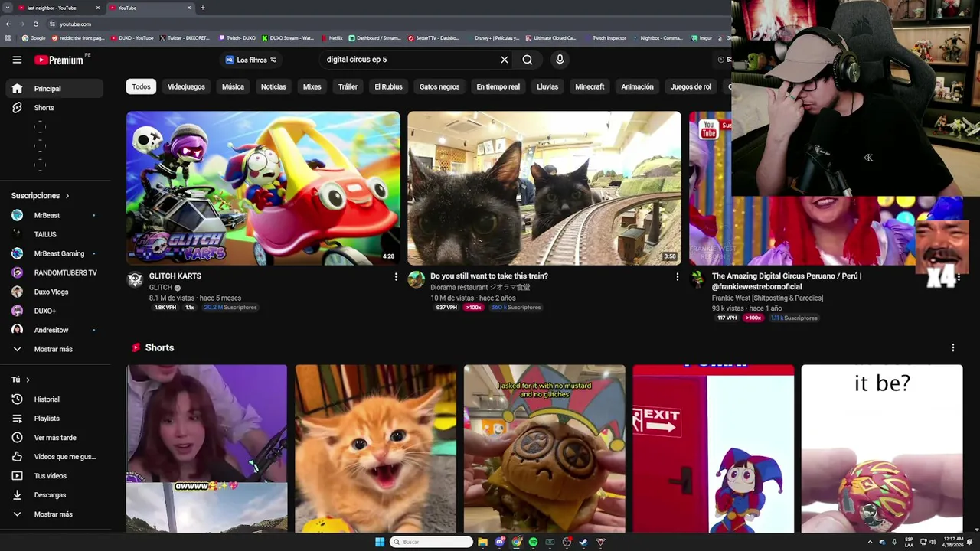Screen dimensions: 980x551
Task: Click the magnifier search button
Action: point(528,60)
